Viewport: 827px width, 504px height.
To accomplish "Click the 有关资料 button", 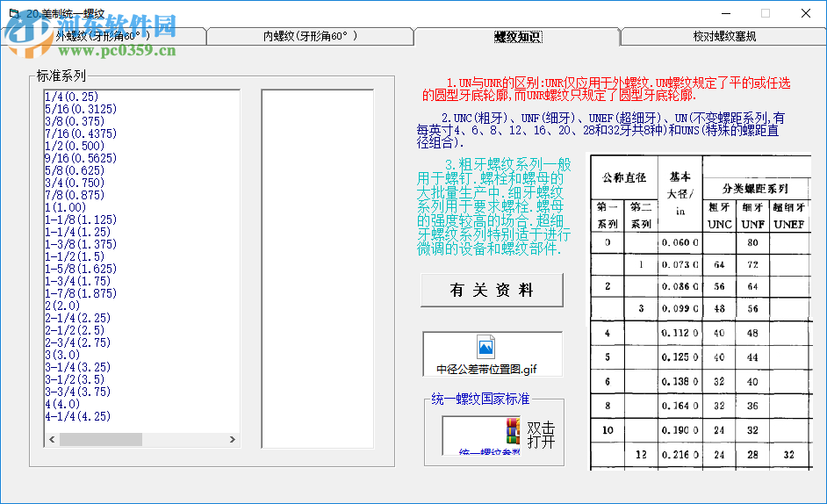I will click(493, 290).
